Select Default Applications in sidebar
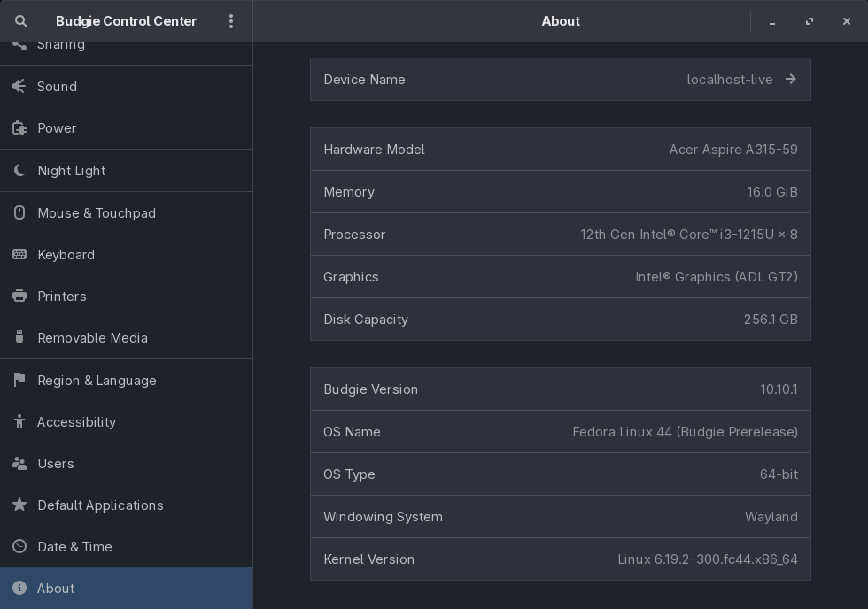This screenshot has width=868, height=609. (x=100, y=505)
